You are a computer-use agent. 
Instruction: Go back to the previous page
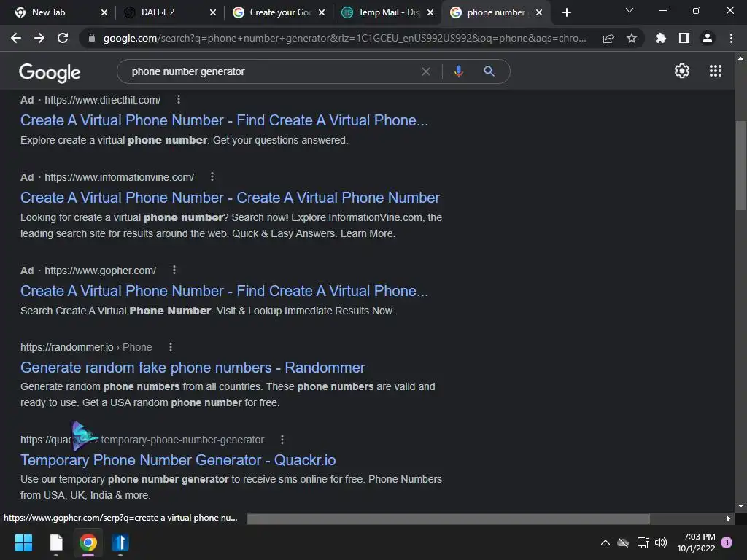click(16, 38)
